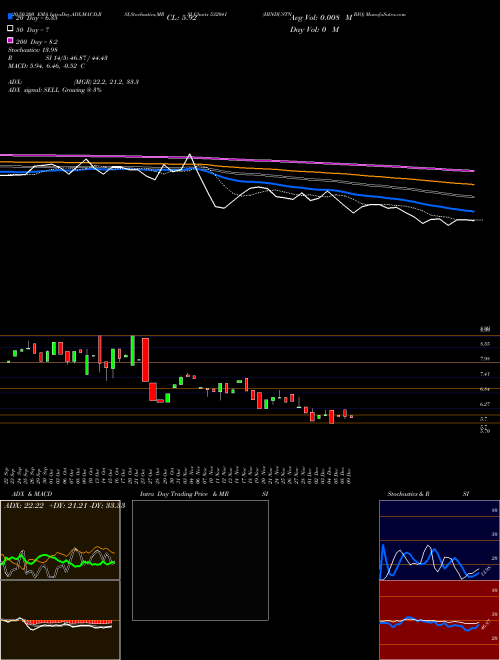Select the 200 Day - 8.2 legend label

pos(37,42)
